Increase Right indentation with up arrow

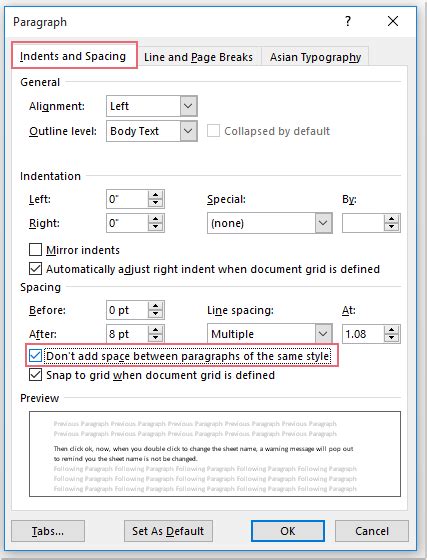pos(156,219)
